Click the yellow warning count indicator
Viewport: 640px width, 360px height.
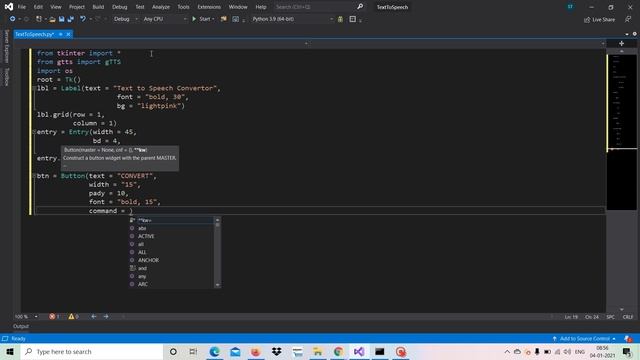[x=73, y=316]
